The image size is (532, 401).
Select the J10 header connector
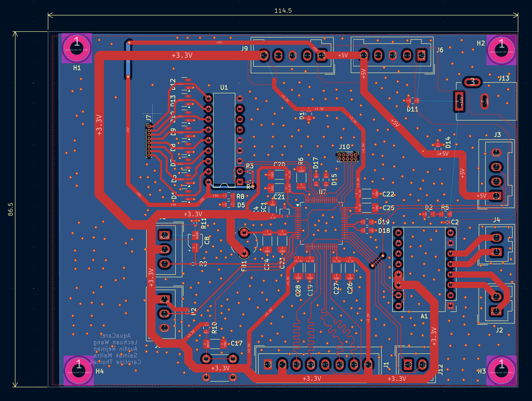click(347, 157)
